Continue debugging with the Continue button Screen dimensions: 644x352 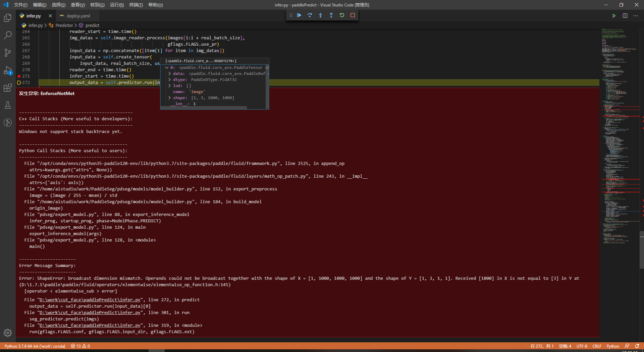[x=299, y=15]
